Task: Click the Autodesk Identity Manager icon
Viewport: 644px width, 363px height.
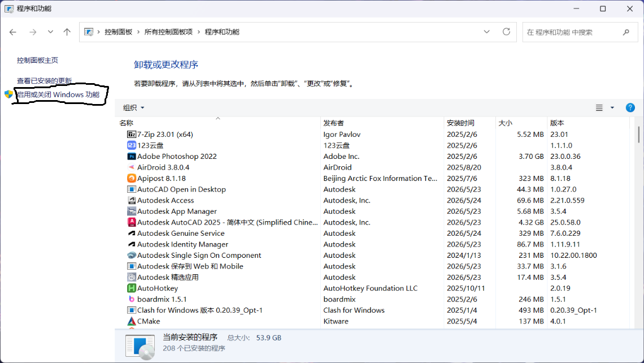Action: (x=132, y=244)
